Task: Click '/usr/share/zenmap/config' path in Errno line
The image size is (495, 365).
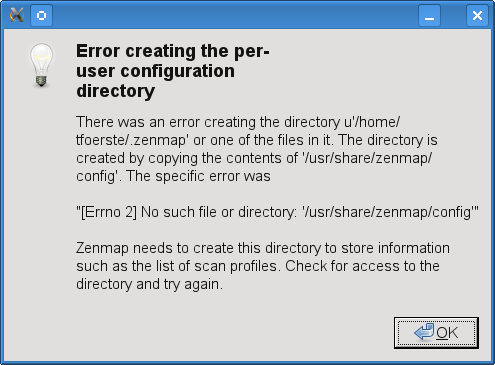Action: pos(389,212)
